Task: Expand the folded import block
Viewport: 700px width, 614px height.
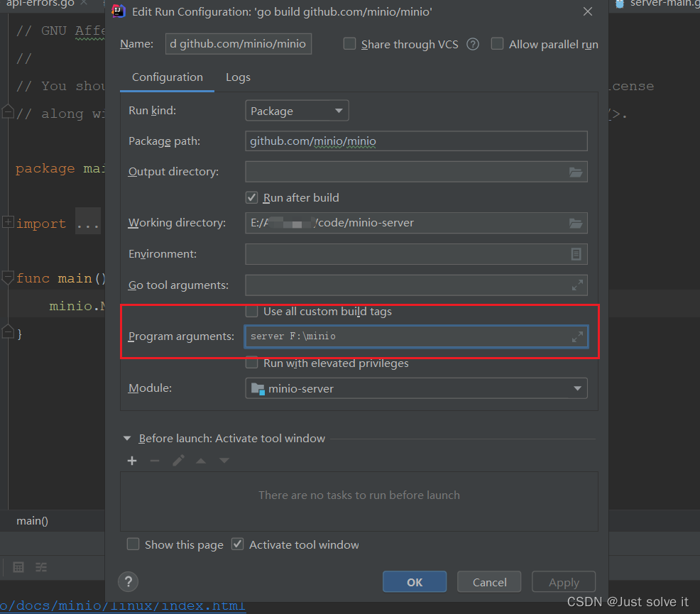Action: click(x=8, y=221)
